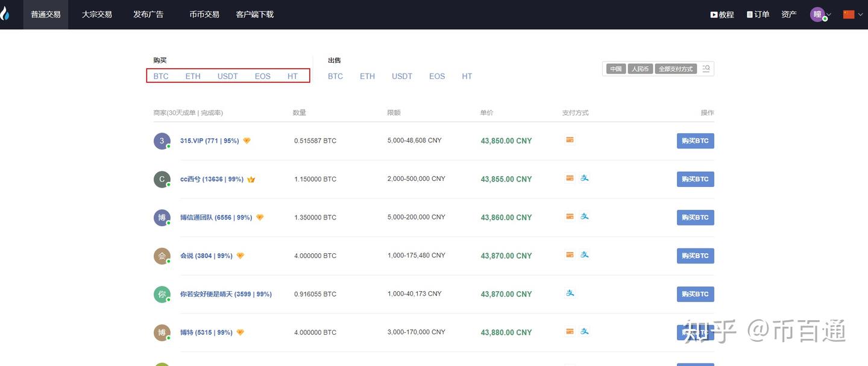
Task: Select HT under 出售
Action: [x=467, y=77]
